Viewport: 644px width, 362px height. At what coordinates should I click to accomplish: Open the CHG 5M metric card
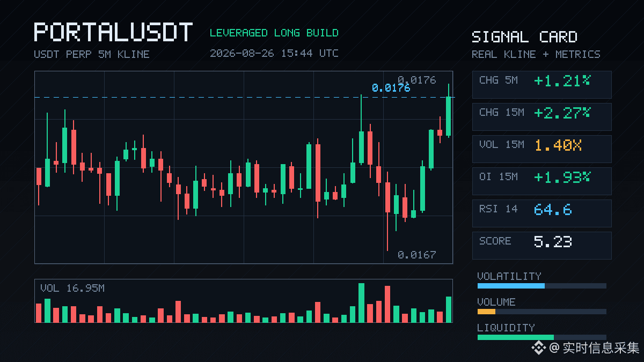pyautogui.click(x=542, y=84)
